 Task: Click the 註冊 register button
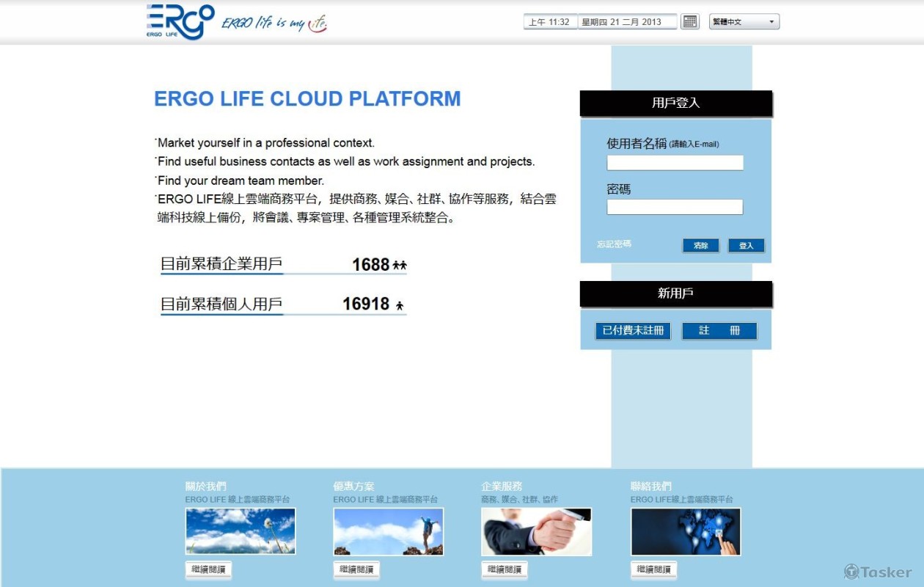(719, 331)
